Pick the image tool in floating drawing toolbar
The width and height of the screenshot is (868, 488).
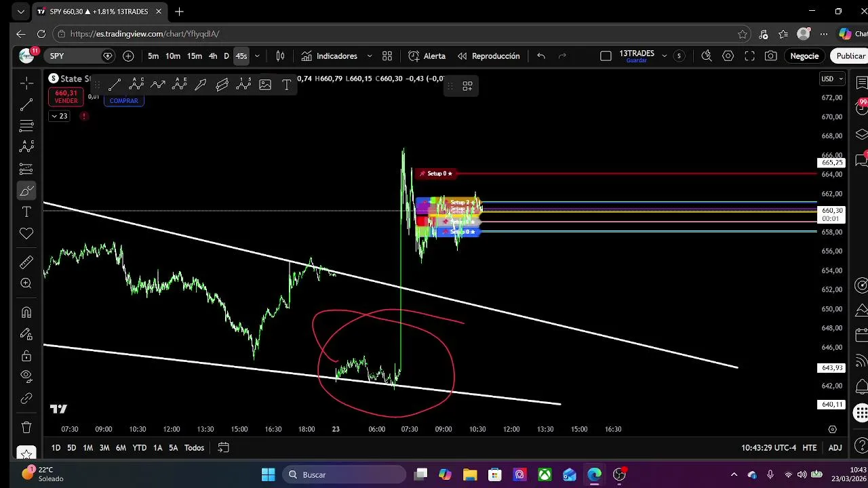[265, 85]
